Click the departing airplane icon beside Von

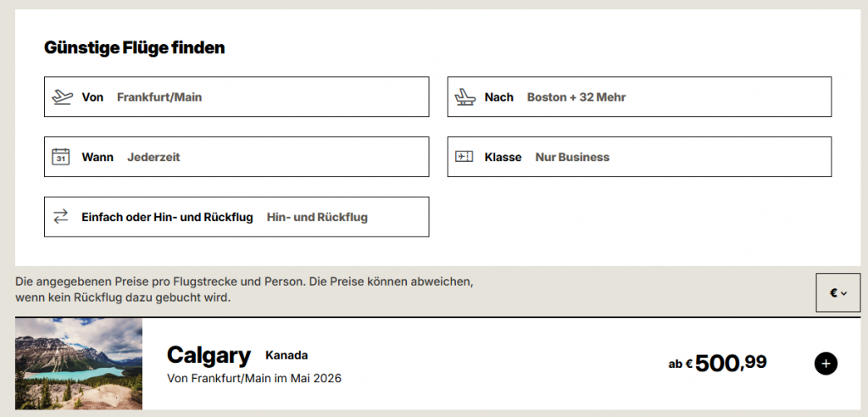coord(62,97)
